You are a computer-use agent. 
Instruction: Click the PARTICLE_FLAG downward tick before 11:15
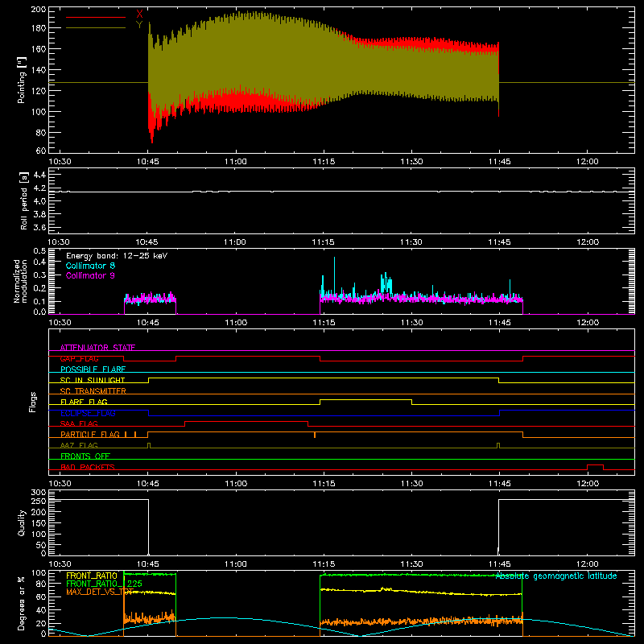[x=315, y=435]
